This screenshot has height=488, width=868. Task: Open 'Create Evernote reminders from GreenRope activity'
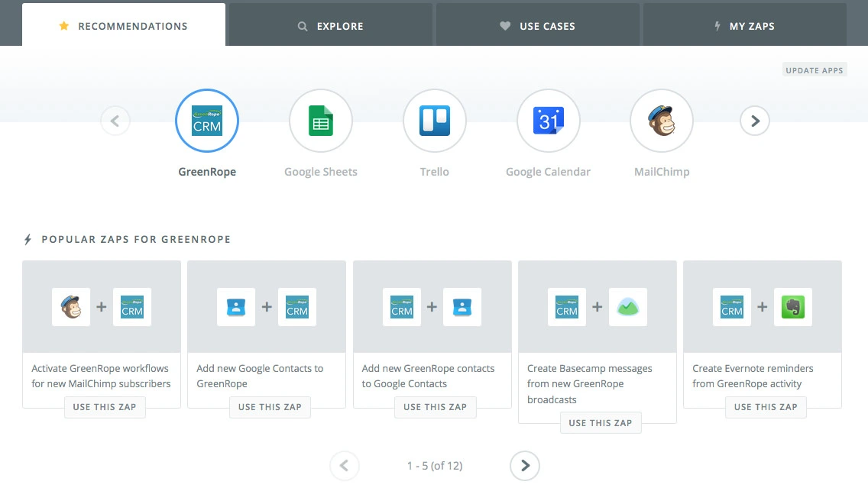pos(753,377)
